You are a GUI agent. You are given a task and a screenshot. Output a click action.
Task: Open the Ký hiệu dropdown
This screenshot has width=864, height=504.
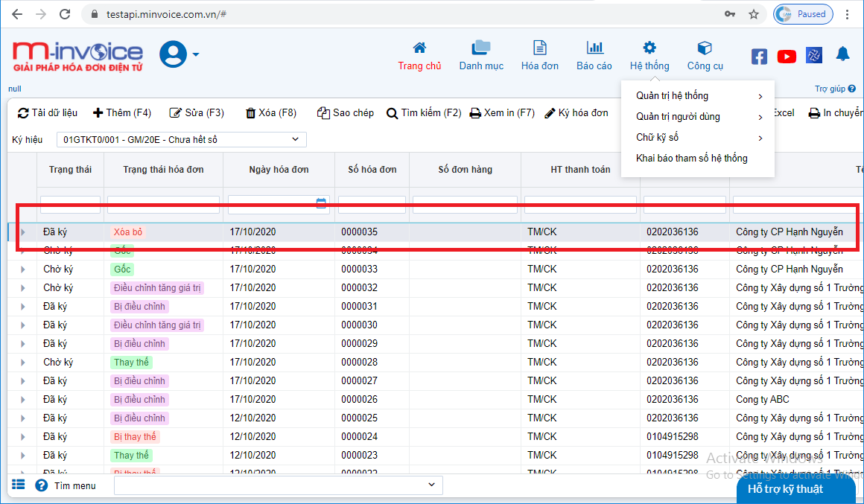pos(181,139)
